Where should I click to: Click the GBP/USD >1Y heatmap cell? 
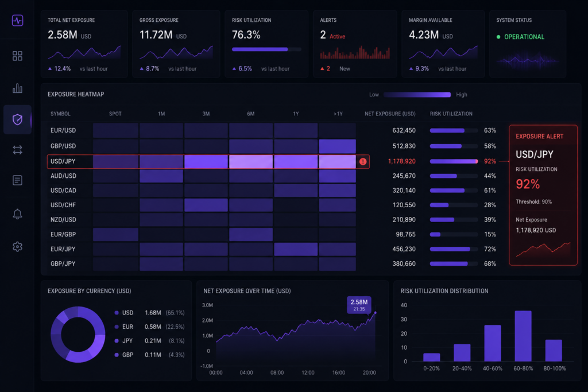[338, 146]
